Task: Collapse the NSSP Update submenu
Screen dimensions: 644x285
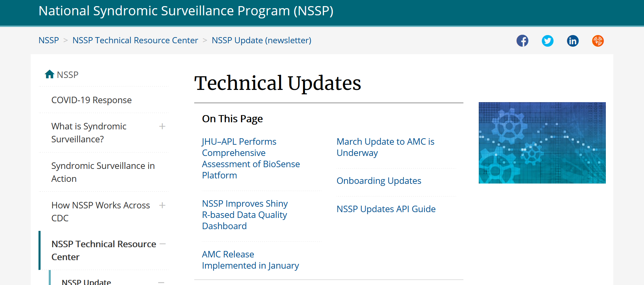Action: 161,282
